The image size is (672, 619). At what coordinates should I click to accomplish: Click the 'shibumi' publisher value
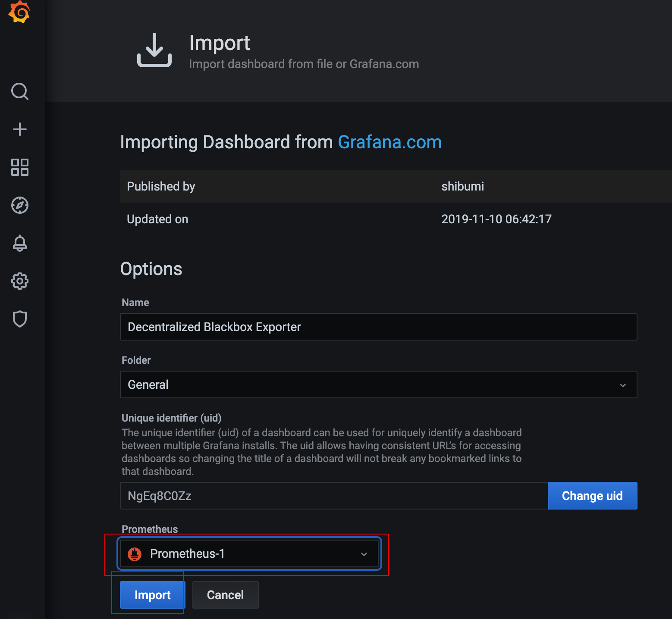[x=463, y=186]
